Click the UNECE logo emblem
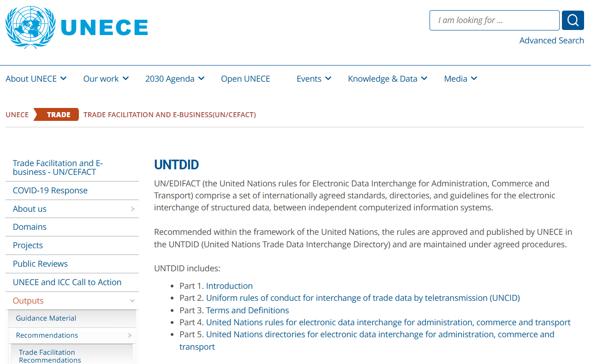591x364 pixels. click(x=30, y=27)
